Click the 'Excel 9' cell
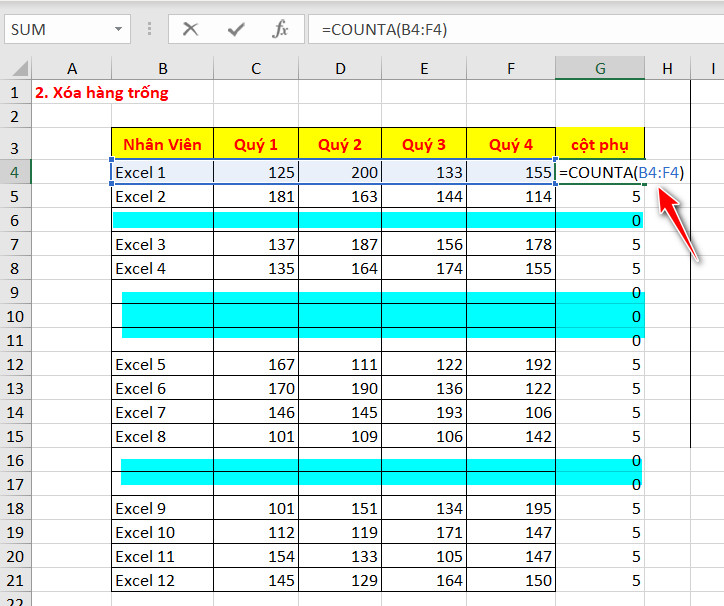 163,509
